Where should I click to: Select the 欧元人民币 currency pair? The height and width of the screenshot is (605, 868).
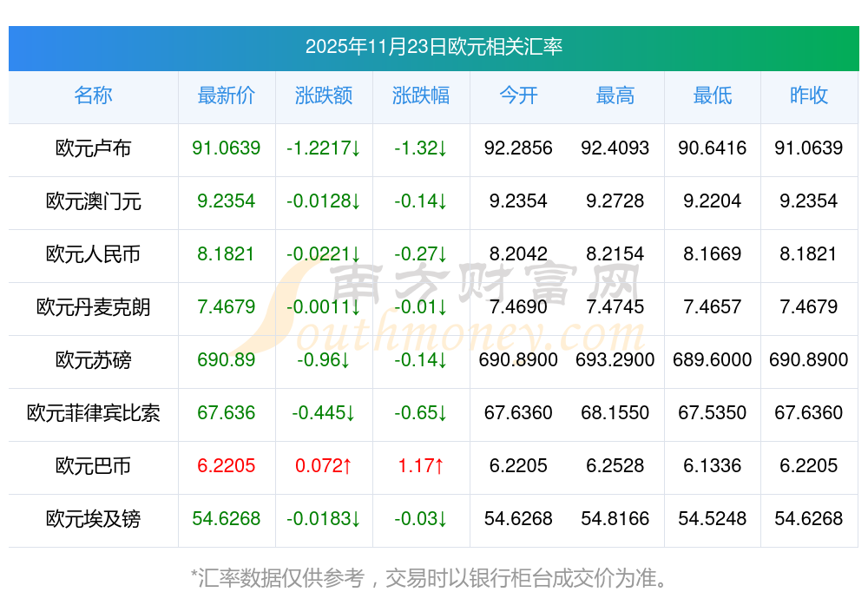click(93, 254)
